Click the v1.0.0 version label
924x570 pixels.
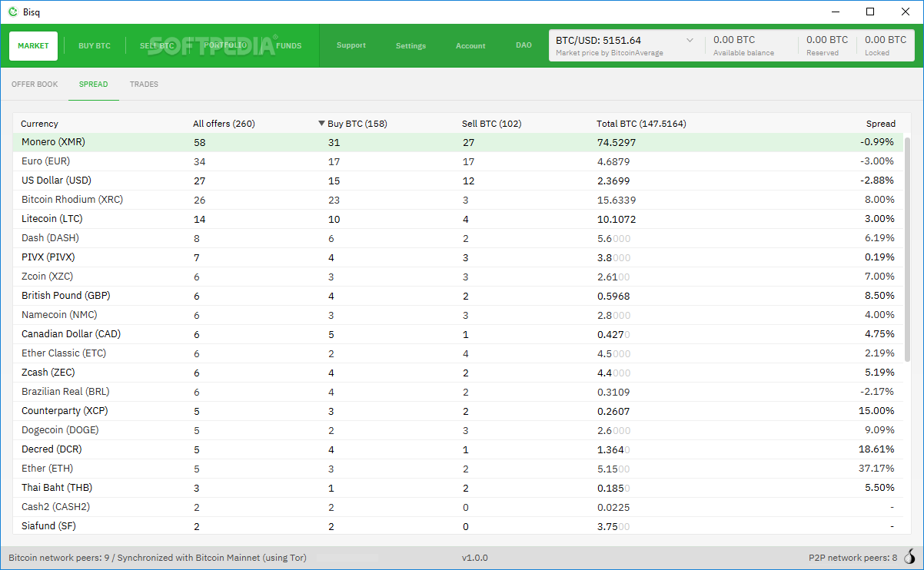point(474,558)
